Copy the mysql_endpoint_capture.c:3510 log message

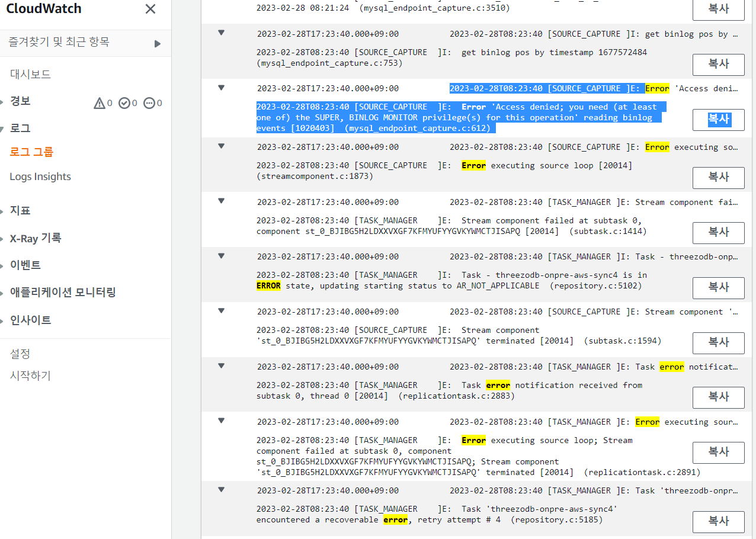click(719, 9)
